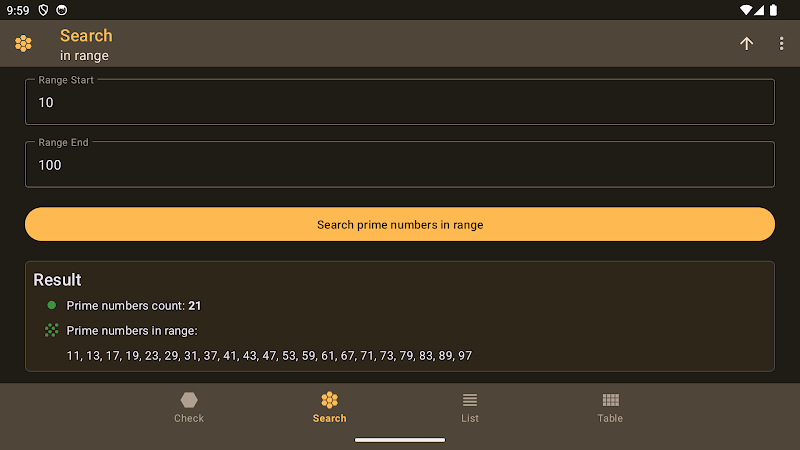Open the Table grid icon
The image size is (800, 450).
(x=610, y=399)
